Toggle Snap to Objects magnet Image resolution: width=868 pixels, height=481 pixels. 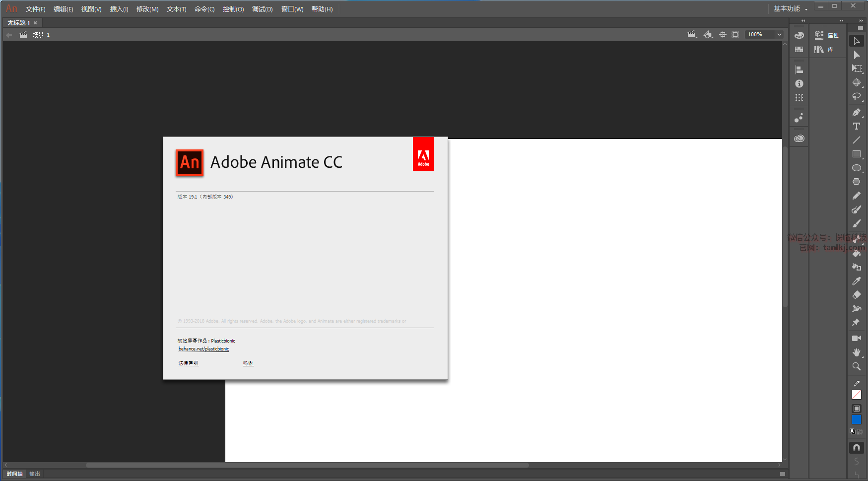[857, 448]
